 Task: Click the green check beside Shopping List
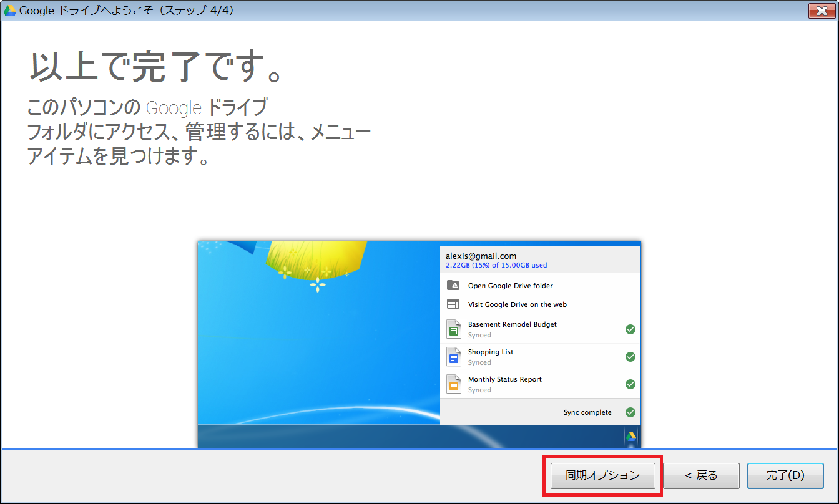(x=630, y=357)
